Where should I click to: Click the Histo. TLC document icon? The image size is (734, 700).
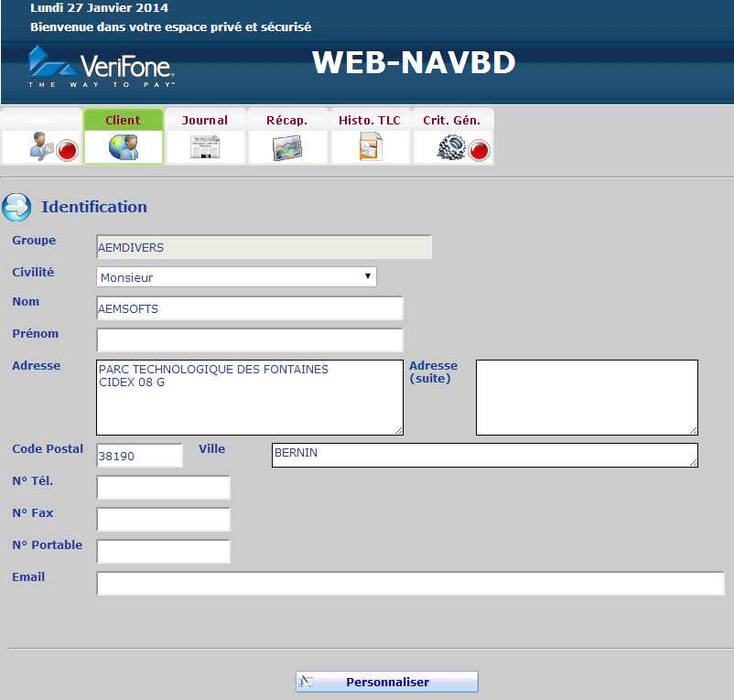pos(371,147)
